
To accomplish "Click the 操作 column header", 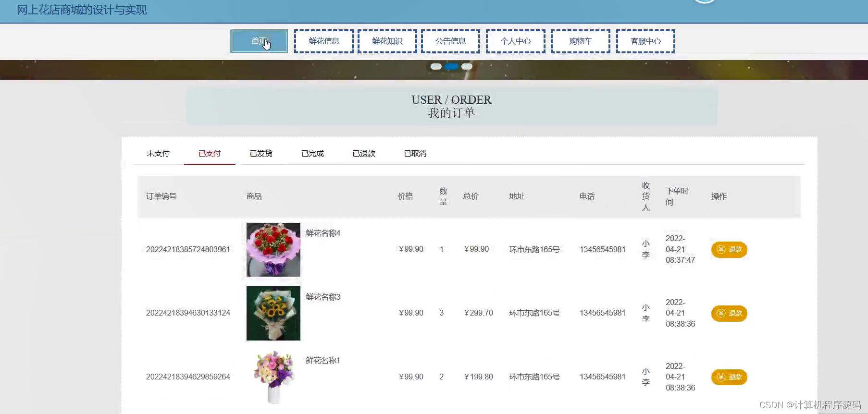I will coord(719,196).
